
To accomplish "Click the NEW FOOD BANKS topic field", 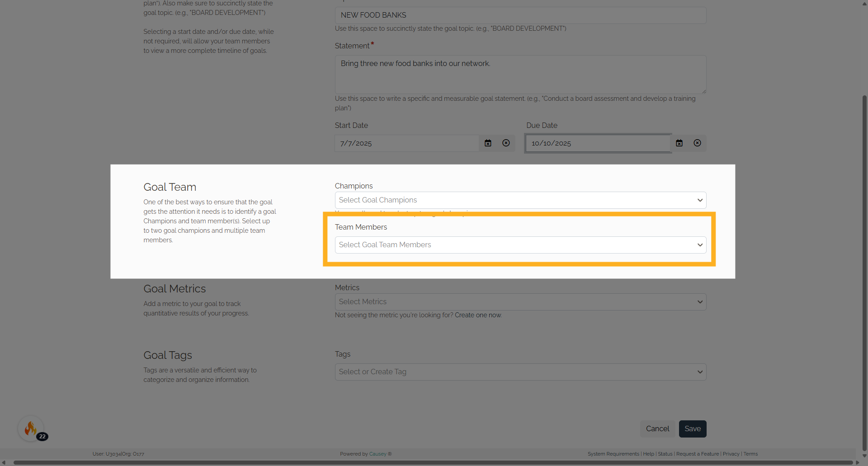I will [x=520, y=15].
